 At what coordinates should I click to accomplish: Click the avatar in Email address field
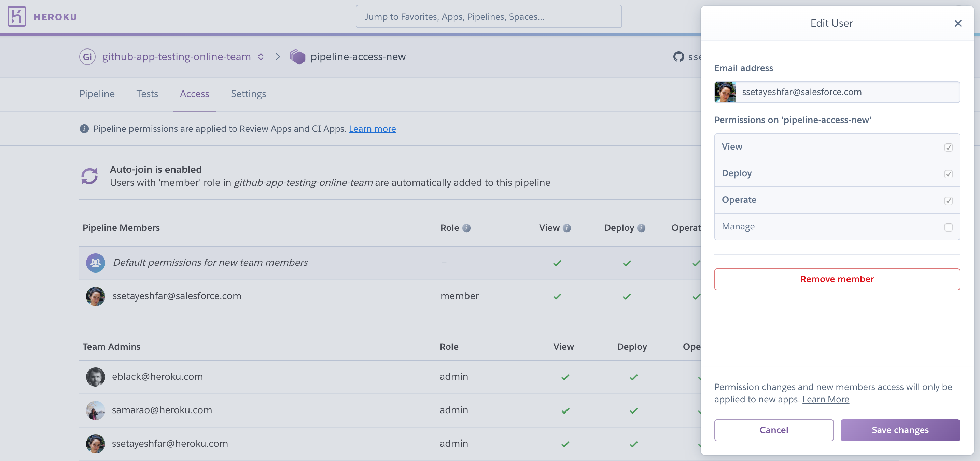point(725,92)
